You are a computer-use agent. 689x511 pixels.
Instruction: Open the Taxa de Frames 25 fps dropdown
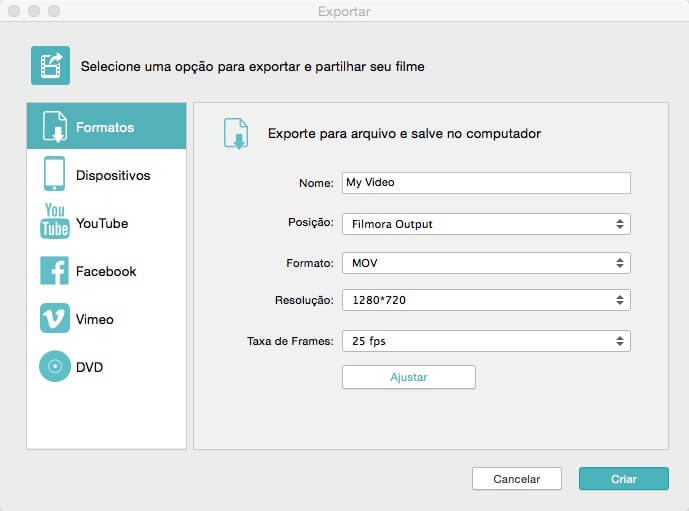[x=486, y=341]
